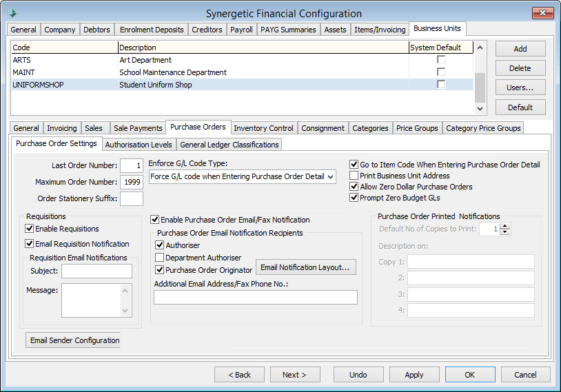Click the Add business unit button
The image size is (561, 392).
(520, 49)
